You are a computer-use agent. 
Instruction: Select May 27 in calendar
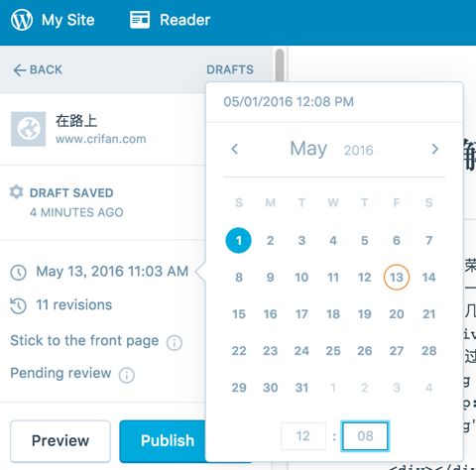point(397,350)
